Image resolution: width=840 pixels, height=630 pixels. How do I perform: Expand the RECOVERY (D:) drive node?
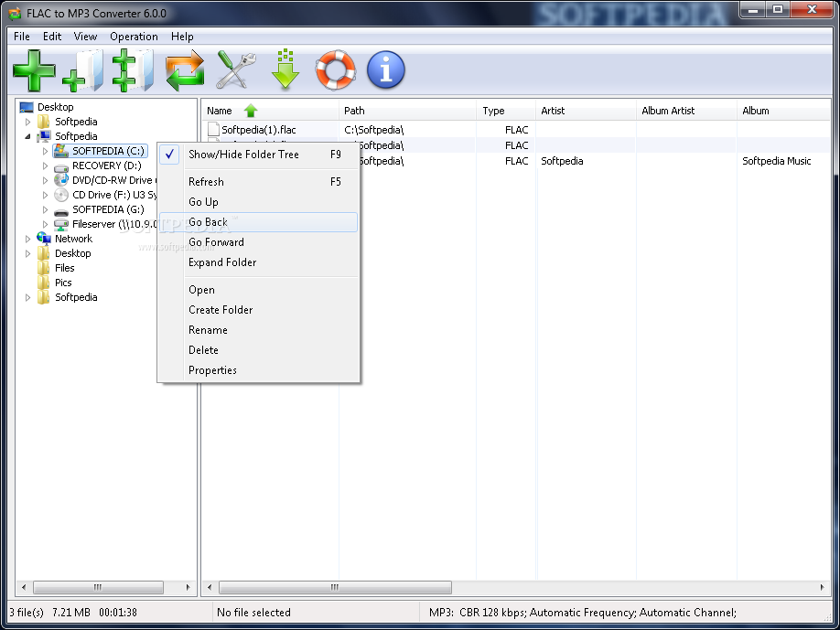pos(45,166)
